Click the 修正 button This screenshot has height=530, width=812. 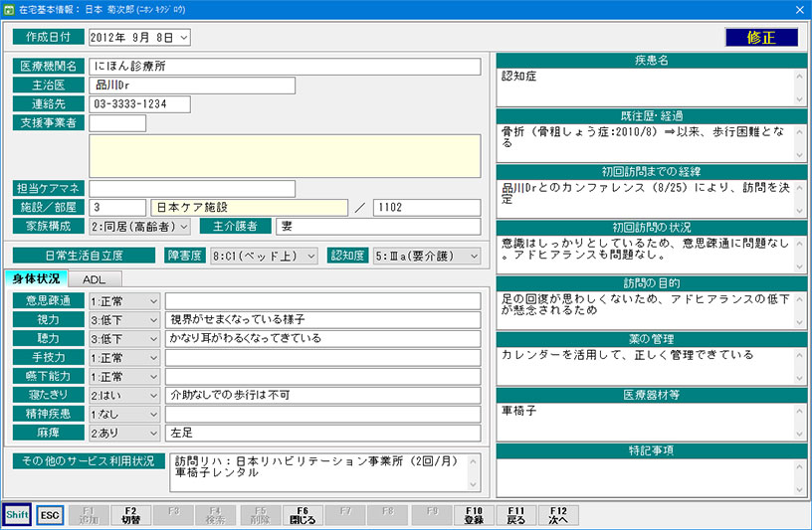click(761, 37)
